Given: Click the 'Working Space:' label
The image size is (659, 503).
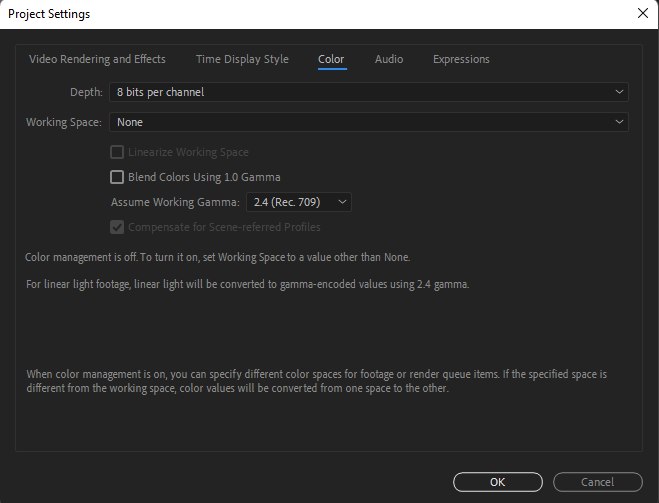Looking at the screenshot, I should pos(64,122).
